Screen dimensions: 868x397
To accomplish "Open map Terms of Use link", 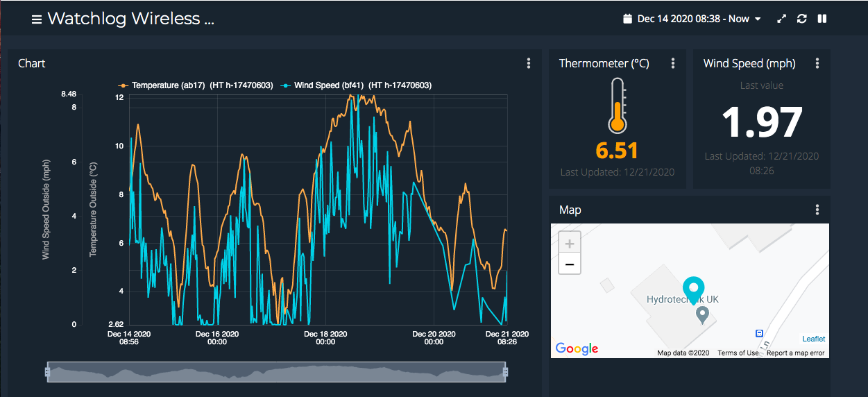I will [x=738, y=353].
